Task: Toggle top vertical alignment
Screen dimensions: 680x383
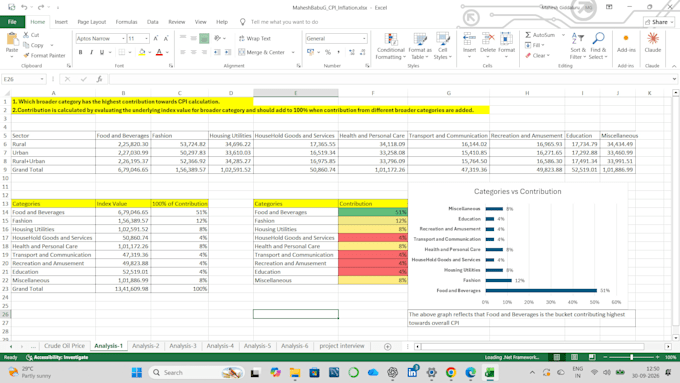Action: point(183,39)
